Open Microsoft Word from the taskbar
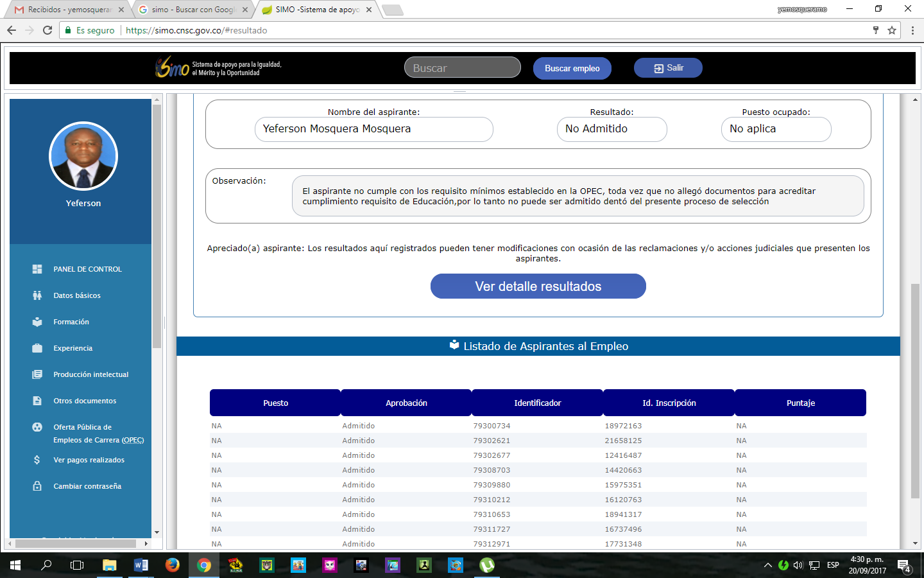Viewport: 924px width, 578px height. 141,565
